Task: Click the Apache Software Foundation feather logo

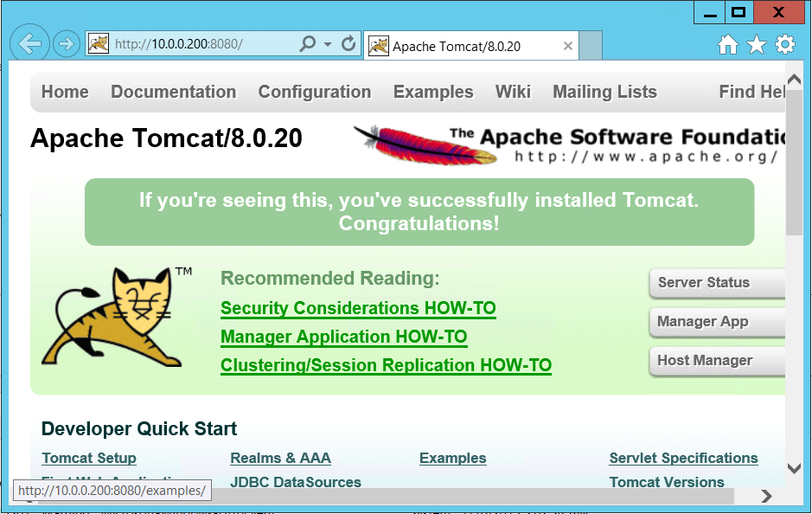Action: click(x=570, y=145)
